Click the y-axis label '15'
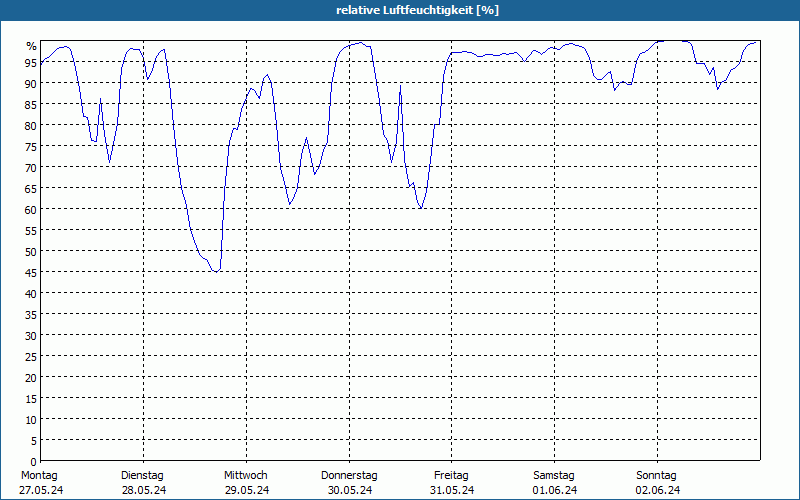The image size is (800, 500). pyautogui.click(x=31, y=398)
